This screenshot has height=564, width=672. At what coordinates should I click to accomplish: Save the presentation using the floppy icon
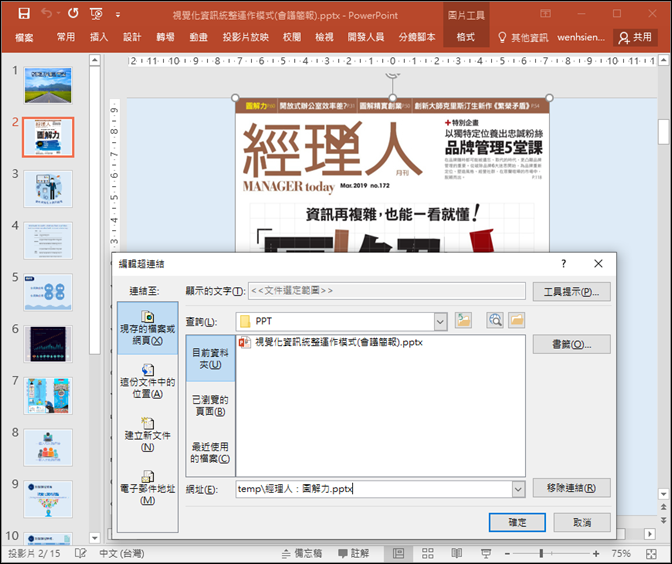tap(24, 14)
